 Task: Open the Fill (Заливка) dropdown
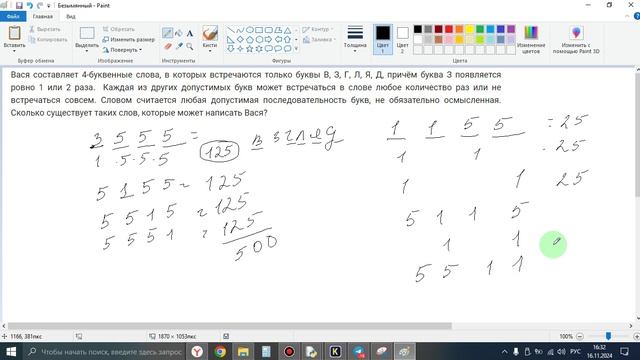pos(319,40)
